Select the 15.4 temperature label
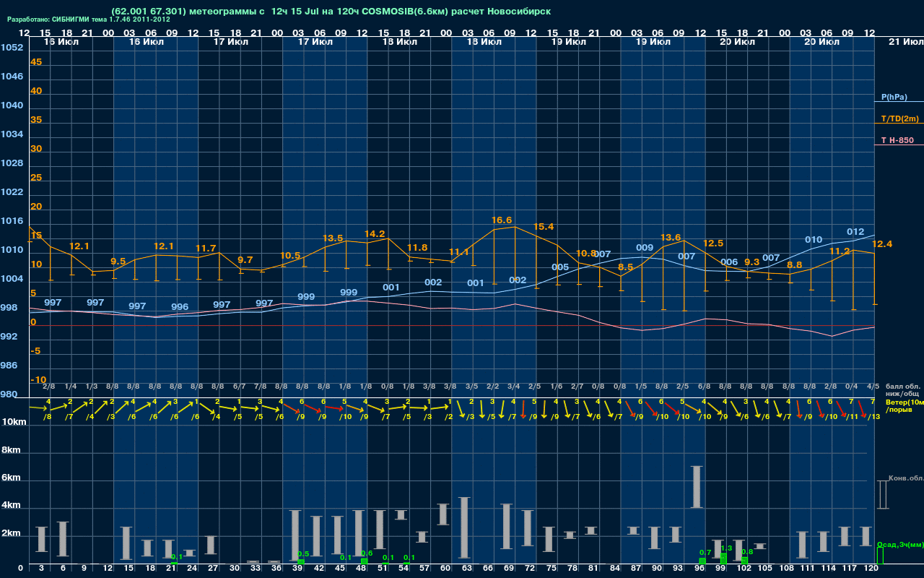924x578 pixels. 543,227
